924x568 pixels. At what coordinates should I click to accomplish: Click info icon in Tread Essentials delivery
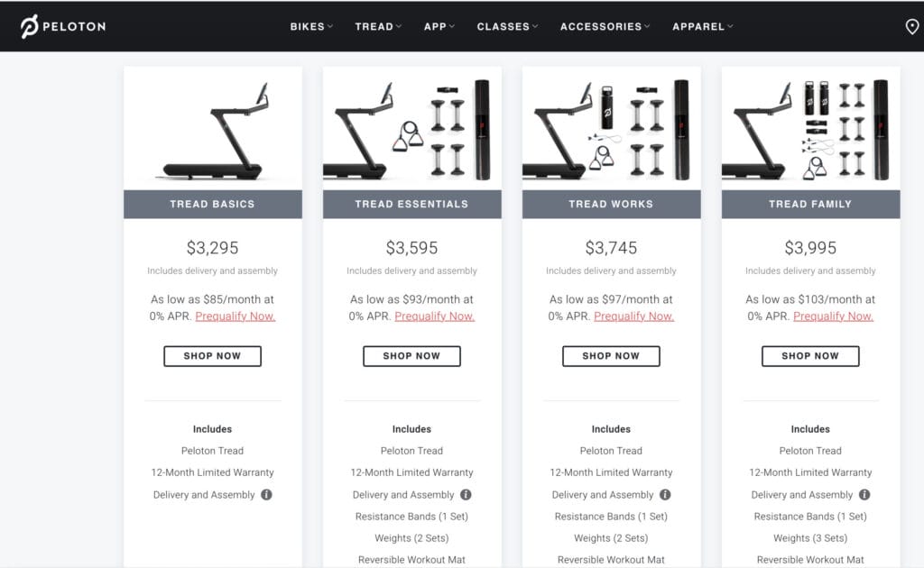466,494
